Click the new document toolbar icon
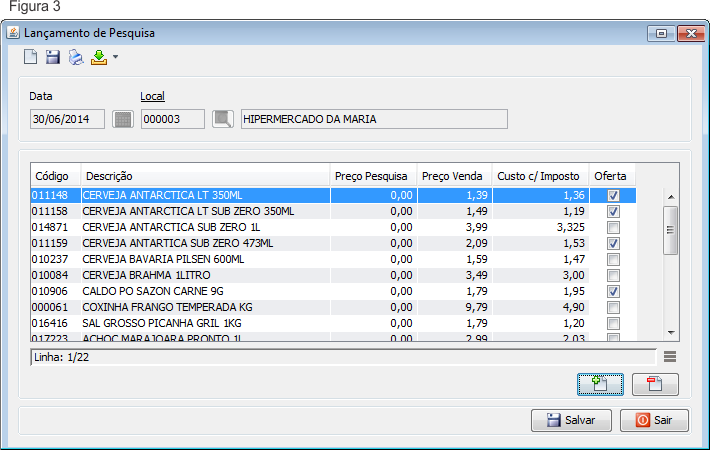The width and height of the screenshot is (710, 450). [x=32, y=58]
